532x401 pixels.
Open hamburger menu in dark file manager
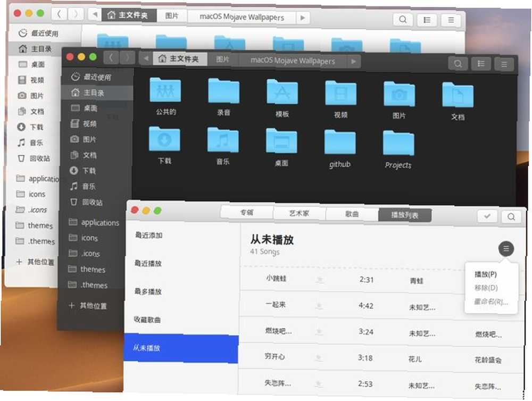[x=504, y=64]
